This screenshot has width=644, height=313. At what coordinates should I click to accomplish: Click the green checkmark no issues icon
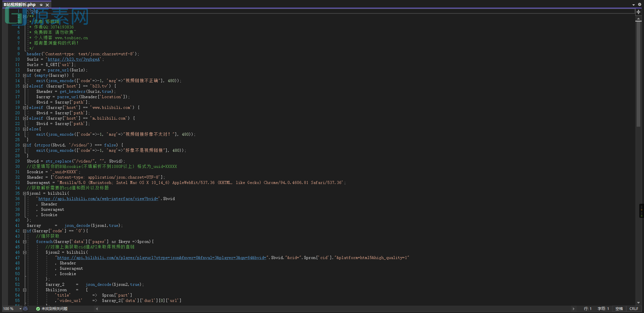point(38,309)
